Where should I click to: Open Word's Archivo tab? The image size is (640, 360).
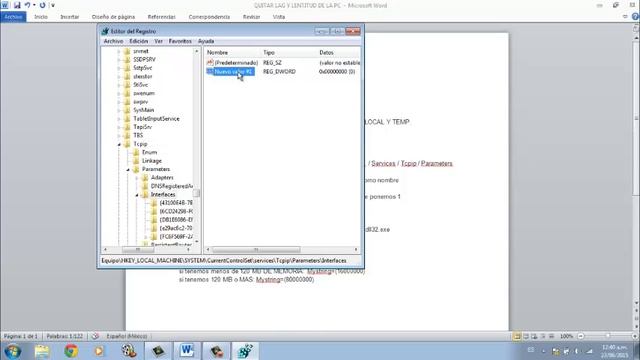pos(13,17)
